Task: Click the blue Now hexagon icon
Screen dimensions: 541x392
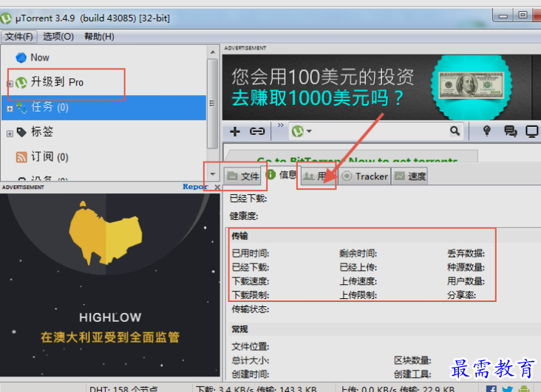Action: (21, 58)
